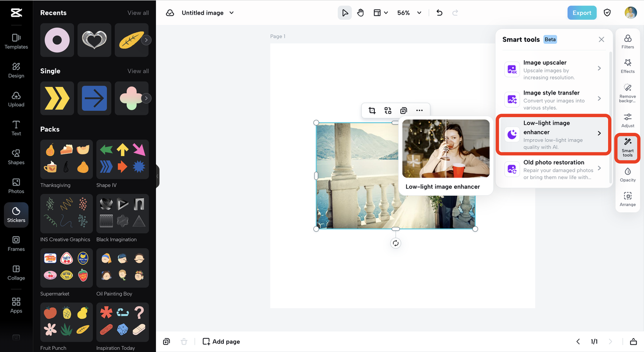Open the Adjust panel
The width and height of the screenshot is (644, 352).
point(628,121)
